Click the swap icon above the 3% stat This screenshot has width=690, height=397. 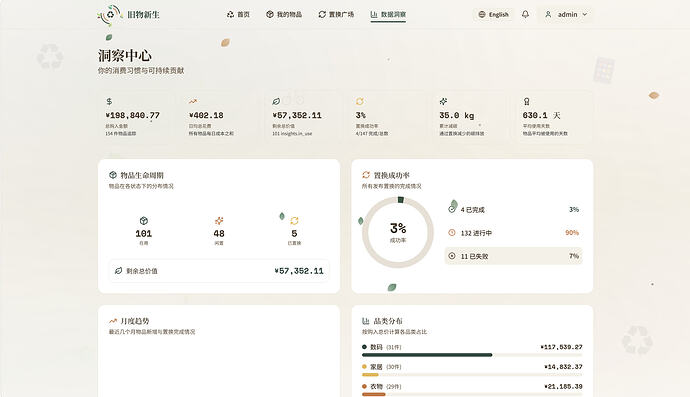pos(360,101)
